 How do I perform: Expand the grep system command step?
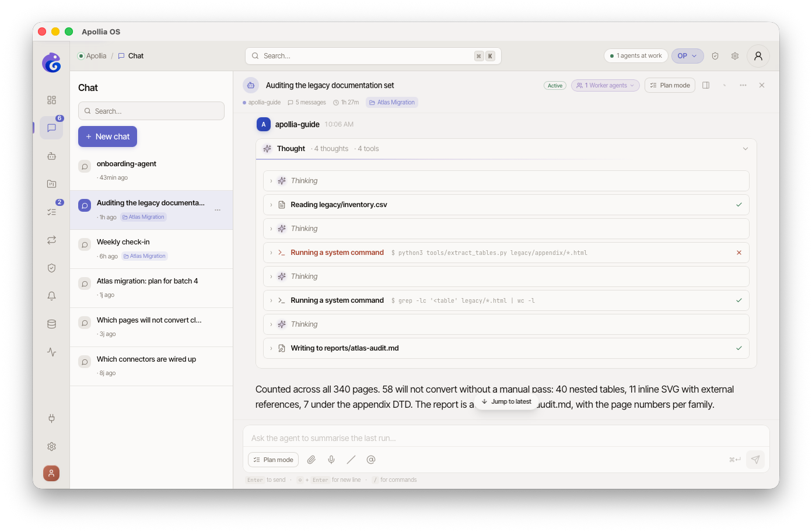coord(506,300)
